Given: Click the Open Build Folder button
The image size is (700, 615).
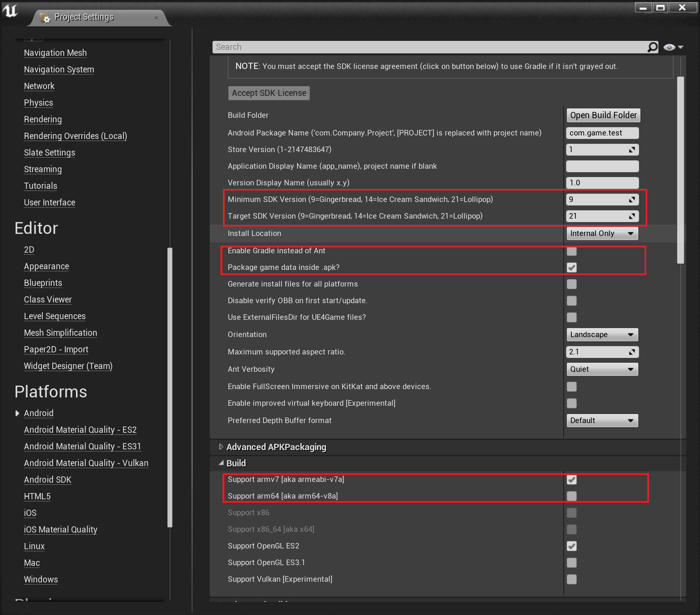Looking at the screenshot, I should [x=603, y=115].
